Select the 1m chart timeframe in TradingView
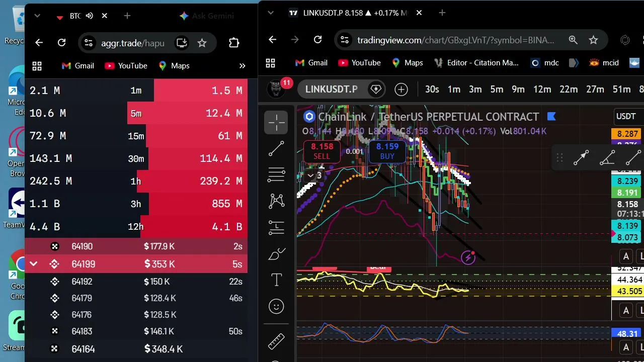Screen dimensions: 644x362 tap(454, 89)
